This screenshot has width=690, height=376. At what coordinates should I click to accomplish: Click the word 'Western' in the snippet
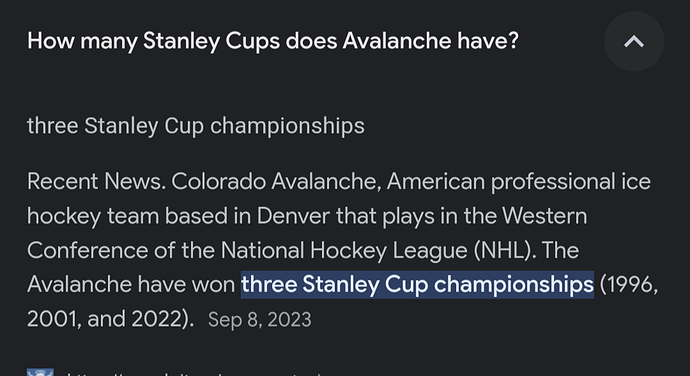pos(544,216)
